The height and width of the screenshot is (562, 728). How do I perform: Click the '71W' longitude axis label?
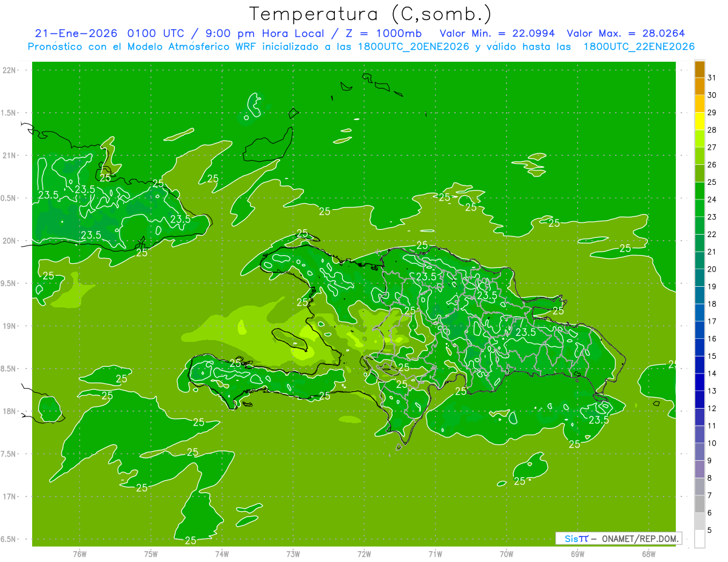tap(435, 554)
